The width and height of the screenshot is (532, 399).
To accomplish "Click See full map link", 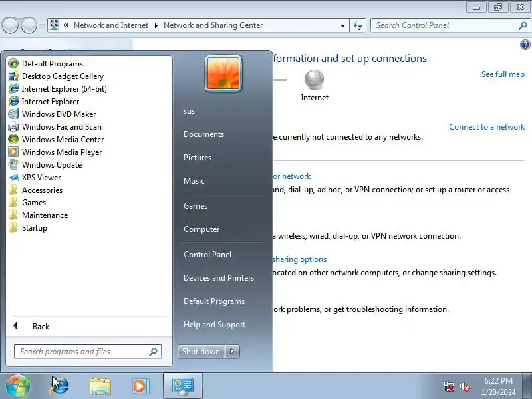I will pyautogui.click(x=503, y=74).
